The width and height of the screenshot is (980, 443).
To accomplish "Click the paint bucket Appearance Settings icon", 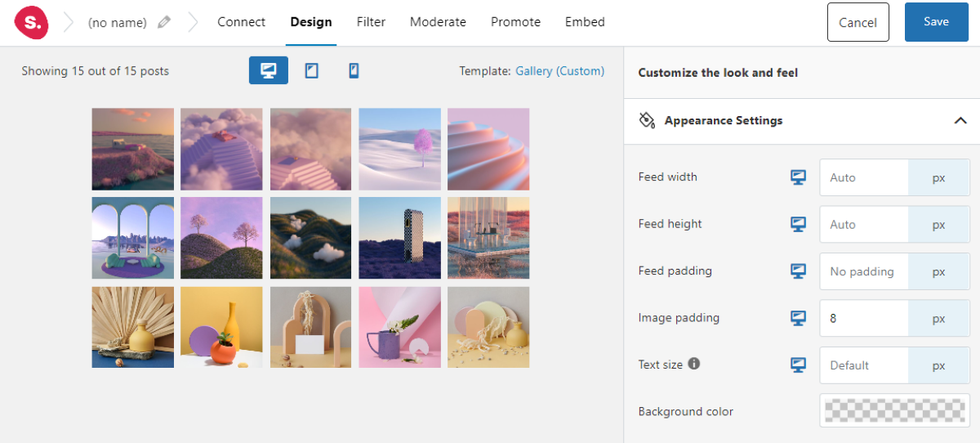I will point(647,120).
